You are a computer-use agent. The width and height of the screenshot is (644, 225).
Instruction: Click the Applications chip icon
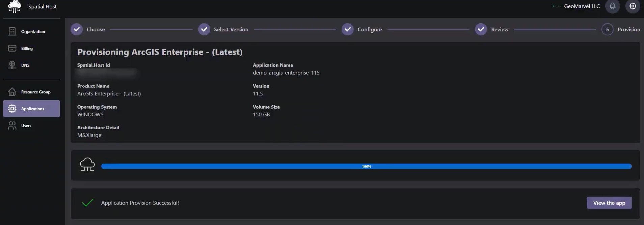(12, 109)
